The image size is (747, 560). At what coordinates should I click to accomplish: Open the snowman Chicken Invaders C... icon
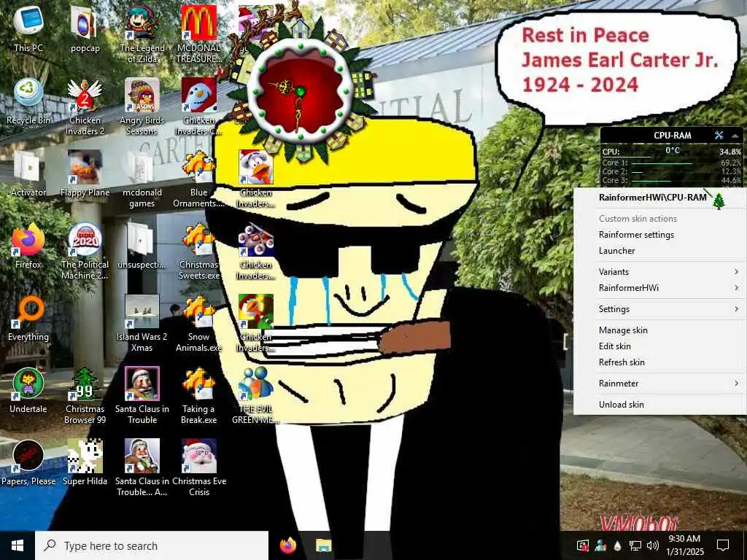pos(198,106)
